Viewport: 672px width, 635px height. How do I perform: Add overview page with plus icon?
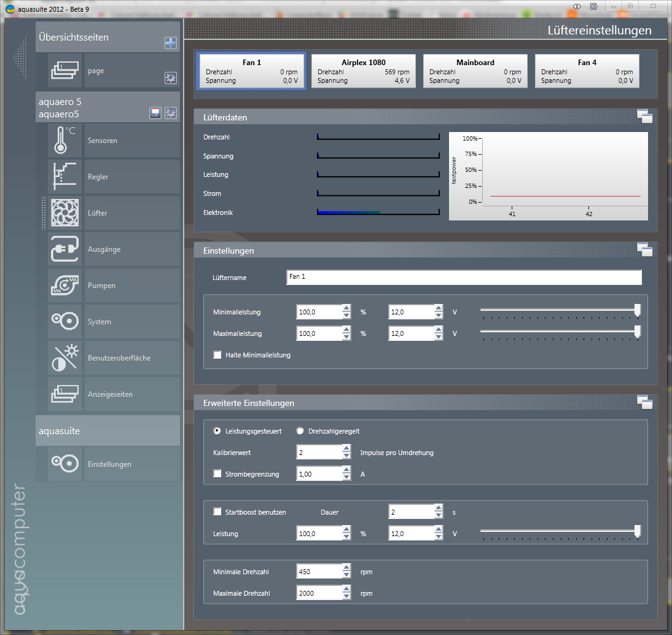point(170,43)
